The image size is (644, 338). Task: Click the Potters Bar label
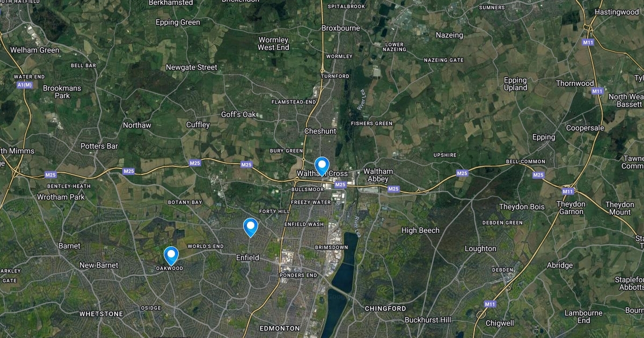99,146
